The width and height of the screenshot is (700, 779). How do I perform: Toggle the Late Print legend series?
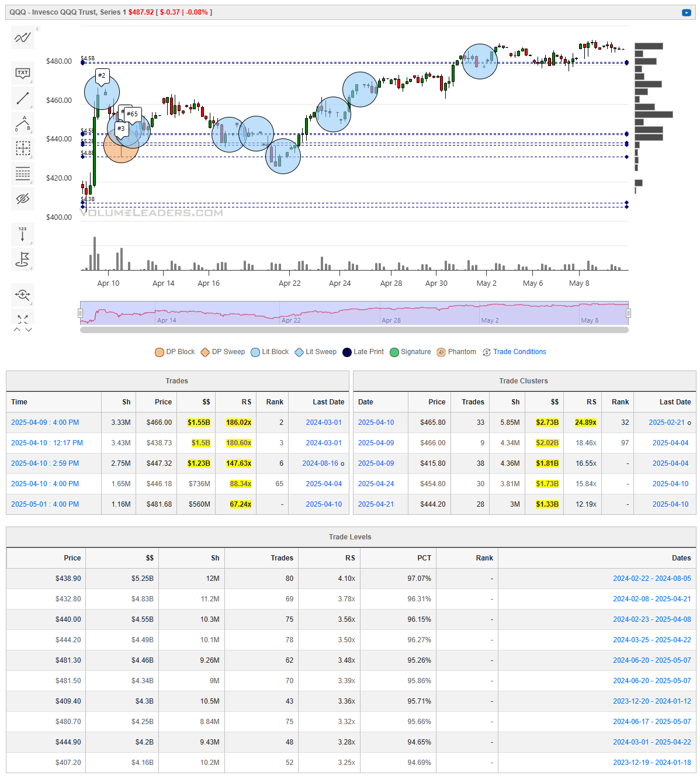tap(363, 352)
